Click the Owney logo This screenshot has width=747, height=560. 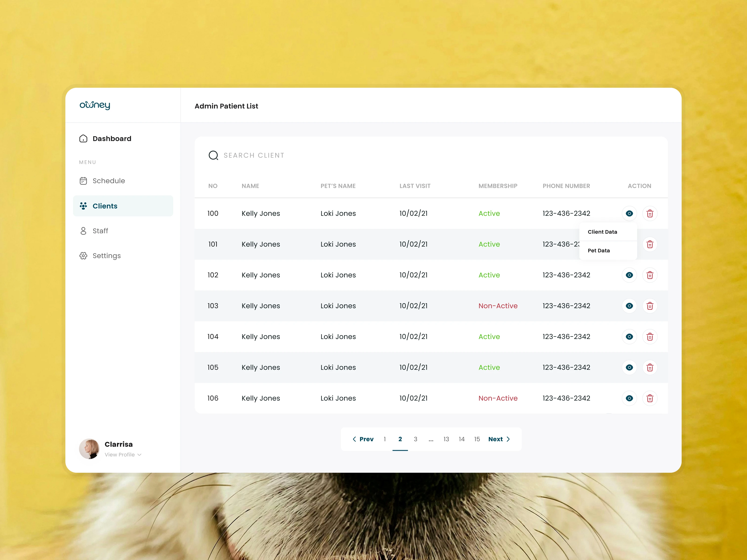point(95,105)
